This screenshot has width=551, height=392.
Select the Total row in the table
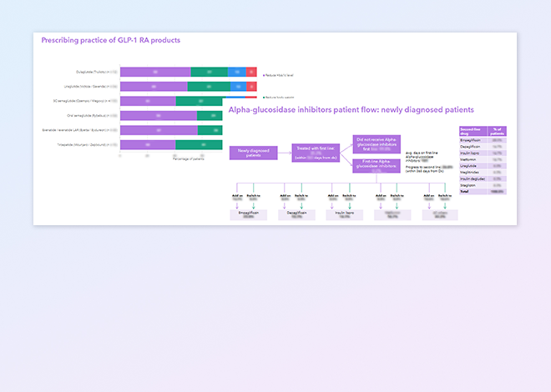tap(483, 192)
